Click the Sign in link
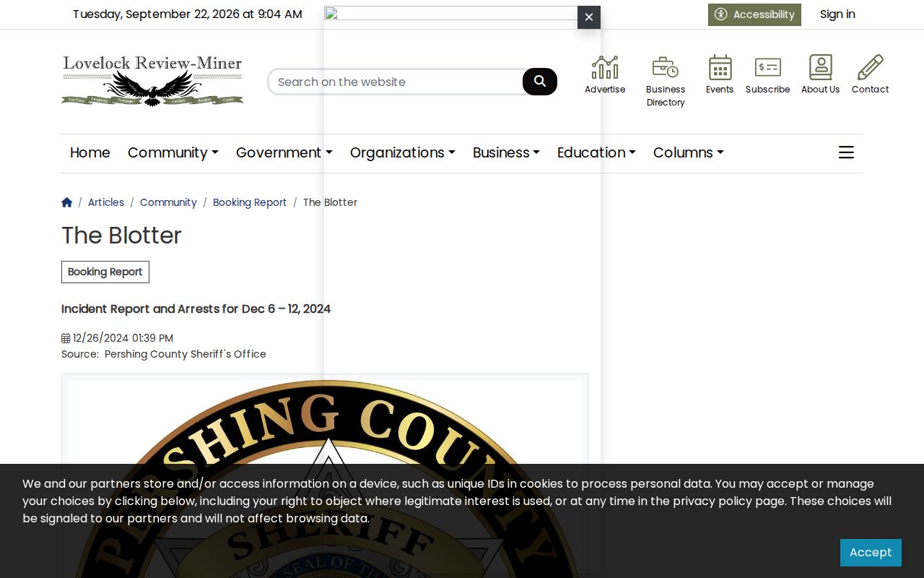Viewport: 924px width, 578px height. click(837, 14)
